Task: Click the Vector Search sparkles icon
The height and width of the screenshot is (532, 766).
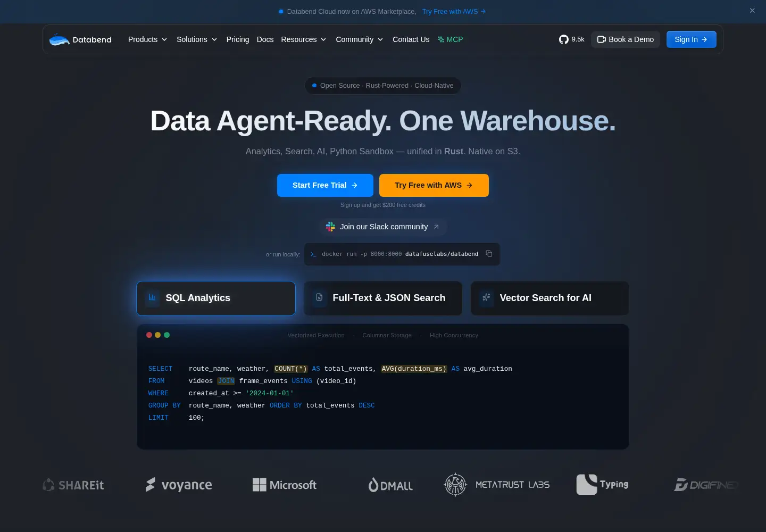Action: (486, 297)
